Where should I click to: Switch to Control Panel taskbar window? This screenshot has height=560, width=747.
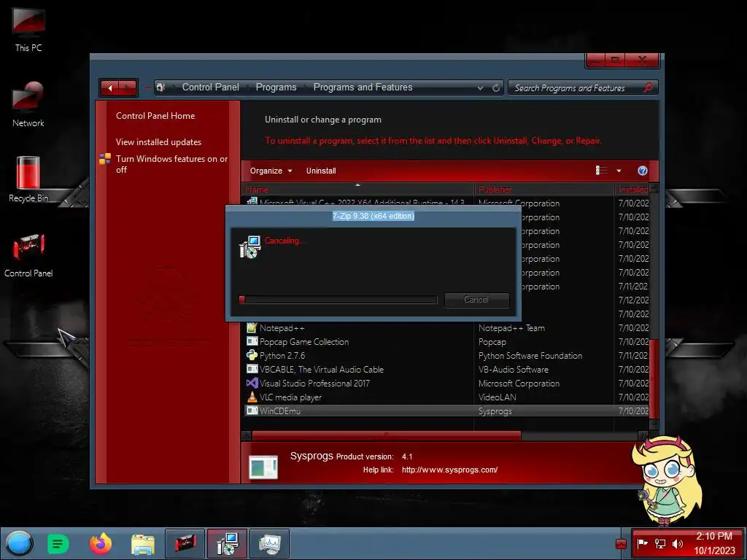(185, 543)
